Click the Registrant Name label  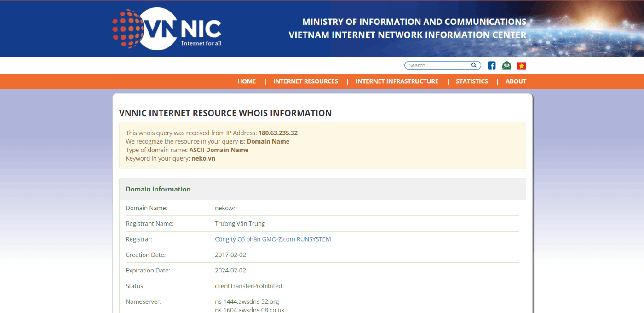[150, 224]
